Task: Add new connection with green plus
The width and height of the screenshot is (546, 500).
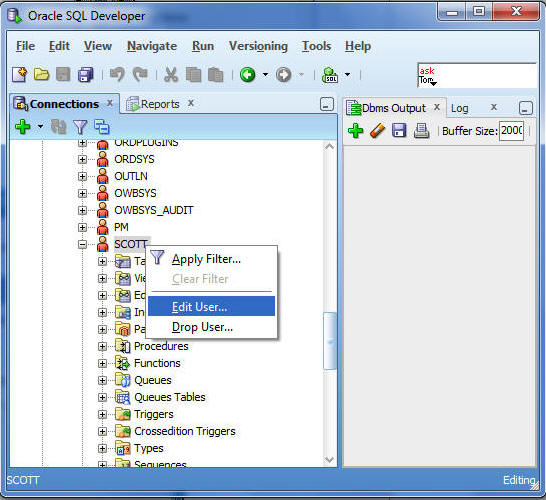Action: coord(23,127)
